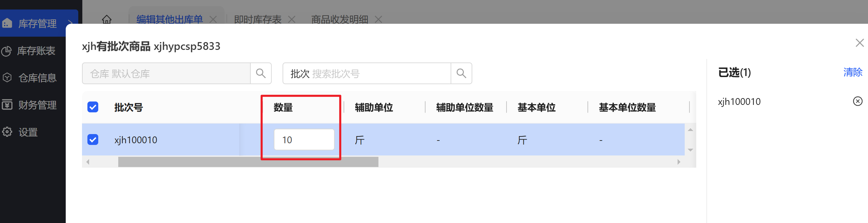Click the horizontal scrollbar thumb of the table
Image resolution: width=868 pixels, height=223 pixels.
tap(248, 162)
